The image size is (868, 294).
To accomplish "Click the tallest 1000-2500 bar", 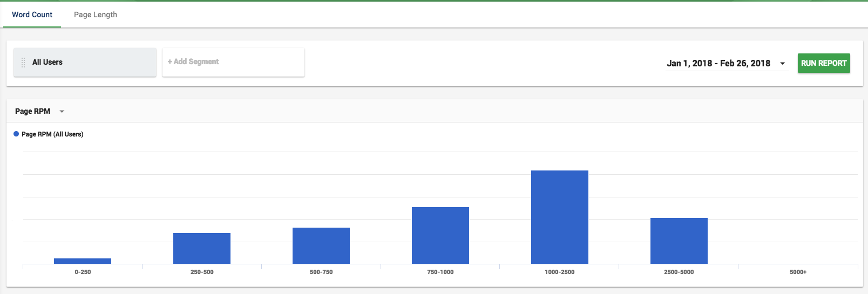I will tap(560, 217).
